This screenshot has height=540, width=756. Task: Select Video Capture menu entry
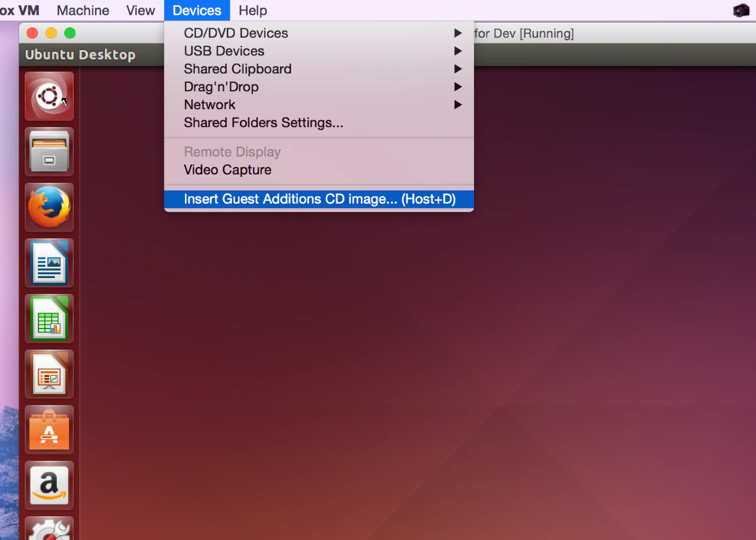pyautogui.click(x=319, y=170)
